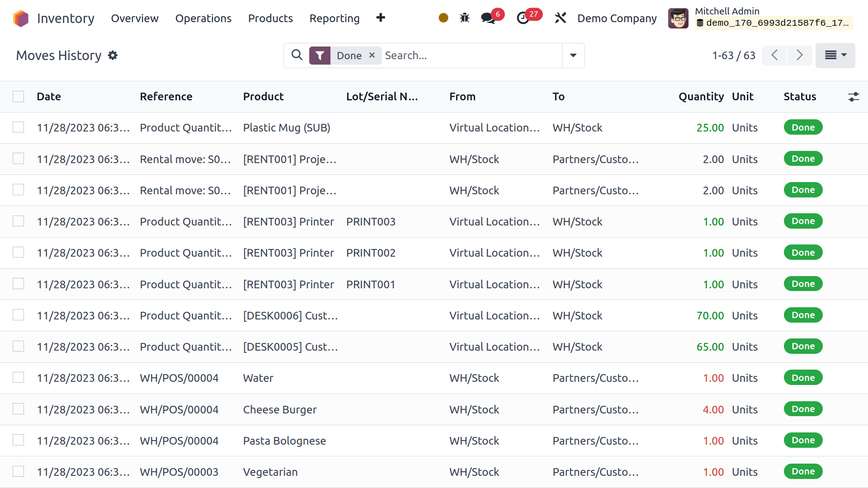Check the Plastic Mug (SUB) row checkbox
The width and height of the screenshot is (868, 488).
coord(19,127)
